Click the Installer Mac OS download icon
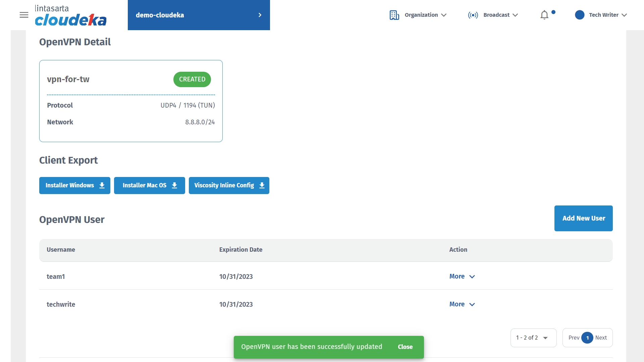 [x=174, y=185]
